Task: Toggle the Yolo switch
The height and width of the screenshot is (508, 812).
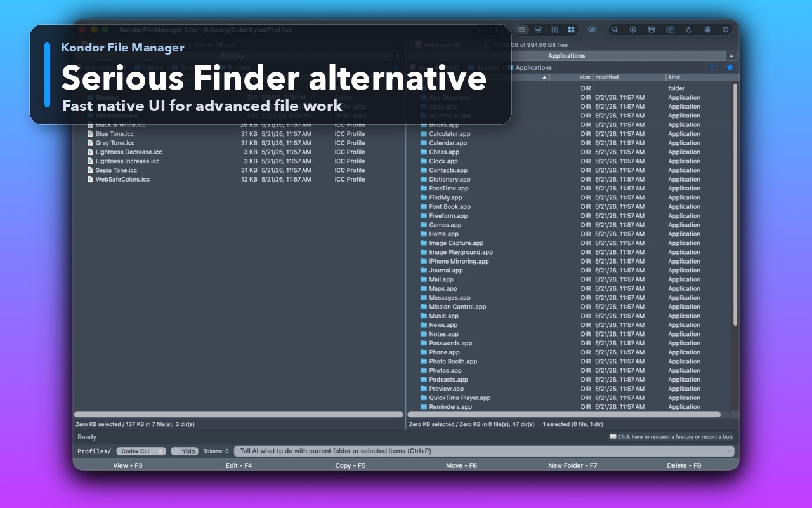Action: pyautogui.click(x=185, y=451)
